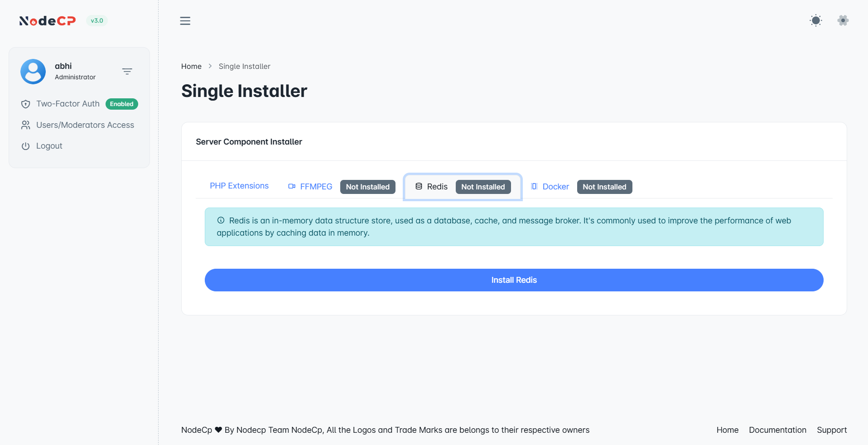This screenshot has width=868, height=445.
Task: Switch to PHP Extensions tab
Action: (x=239, y=186)
